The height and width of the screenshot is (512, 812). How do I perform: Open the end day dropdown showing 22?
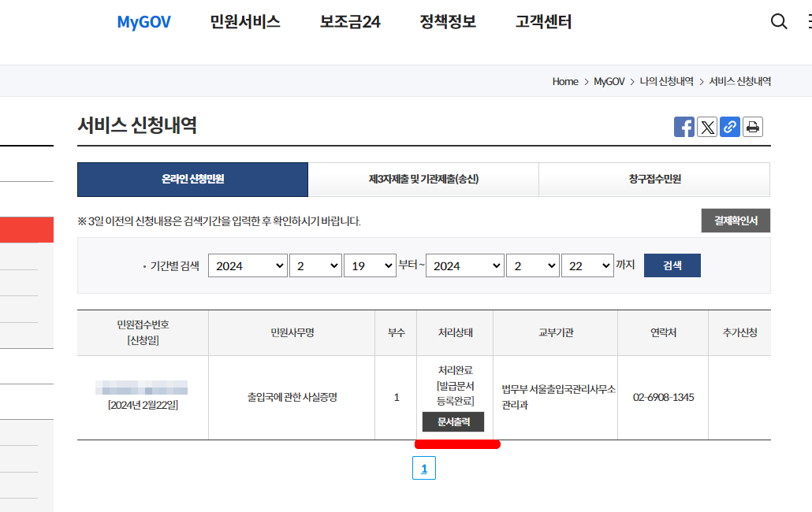pyautogui.click(x=587, y=265)
